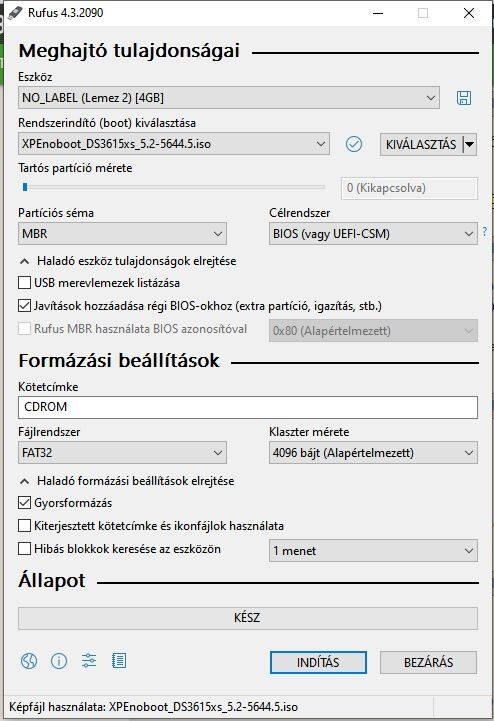Uncheck Gyorsformázás checkbox
The width and height of the screenshot is (494, 721).
pyautogui.click(x=24, y=503)
